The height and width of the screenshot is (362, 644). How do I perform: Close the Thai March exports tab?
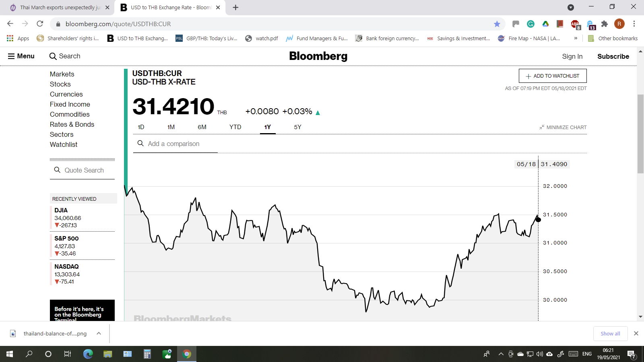[107, 8]
